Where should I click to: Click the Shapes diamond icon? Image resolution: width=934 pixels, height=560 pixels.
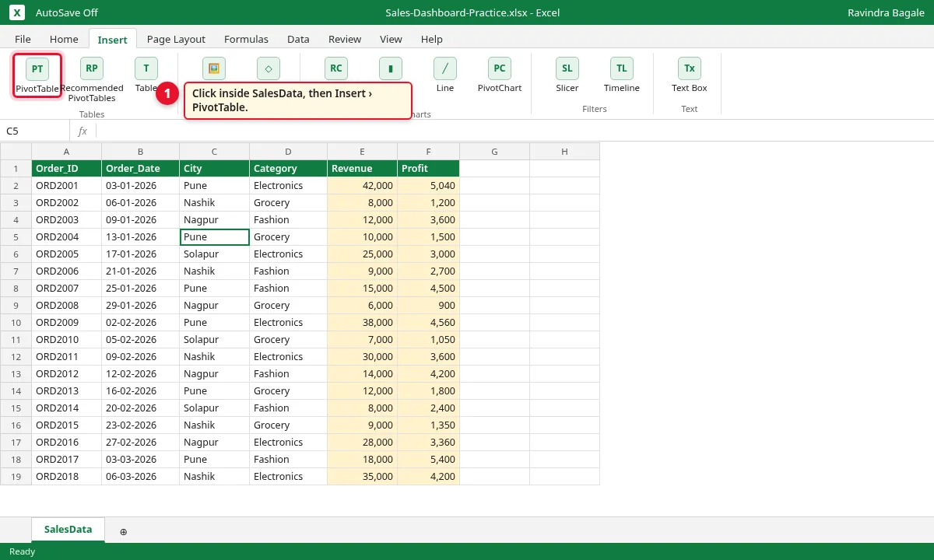pyautogui.click(x=269, y=68)
